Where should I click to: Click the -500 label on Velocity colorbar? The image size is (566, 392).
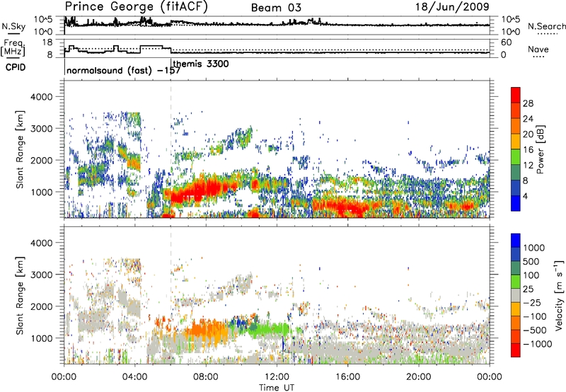pos(535,330)
